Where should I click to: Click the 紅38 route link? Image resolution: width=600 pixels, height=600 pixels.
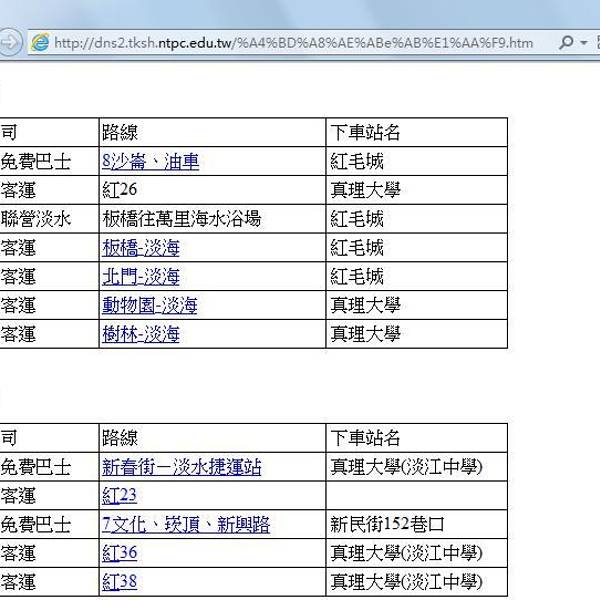(119, 582)
